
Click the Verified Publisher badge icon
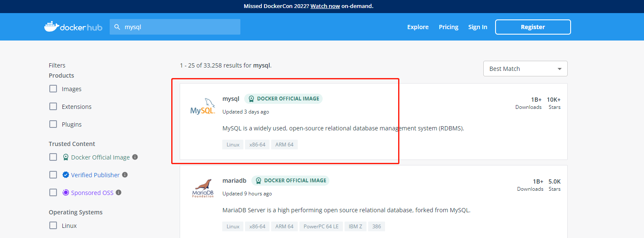[66, 175]
